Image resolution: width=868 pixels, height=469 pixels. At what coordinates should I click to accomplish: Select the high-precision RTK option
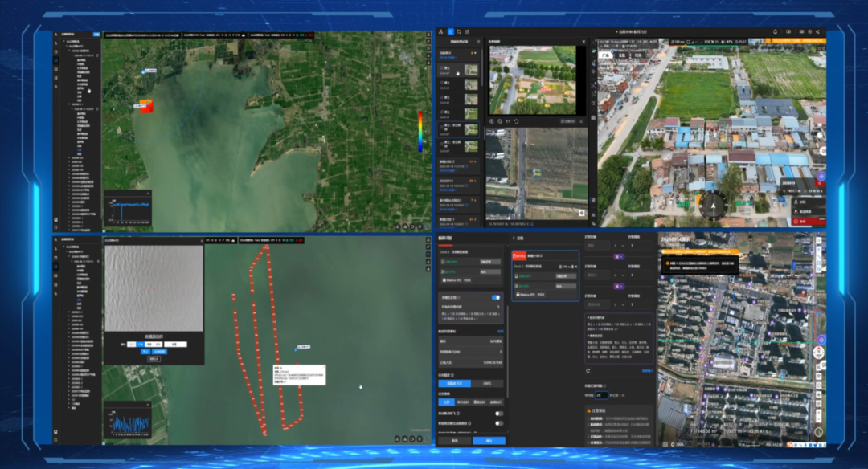(x=454, y=383)
